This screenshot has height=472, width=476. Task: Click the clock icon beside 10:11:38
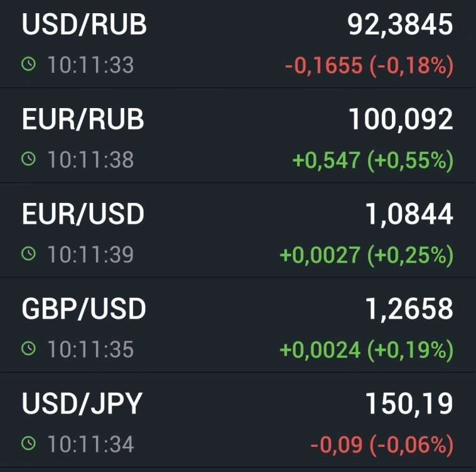point(28,159)
